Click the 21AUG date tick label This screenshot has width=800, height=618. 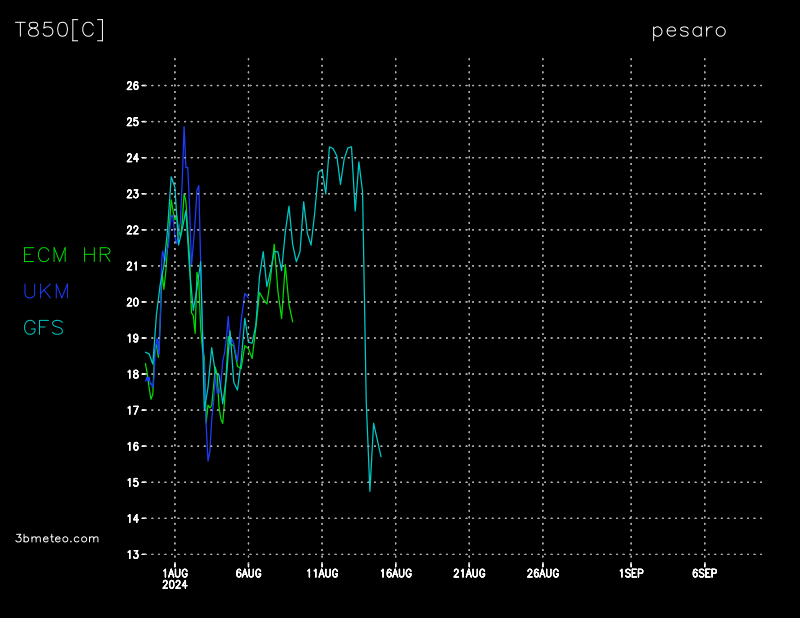coord(469,573)
